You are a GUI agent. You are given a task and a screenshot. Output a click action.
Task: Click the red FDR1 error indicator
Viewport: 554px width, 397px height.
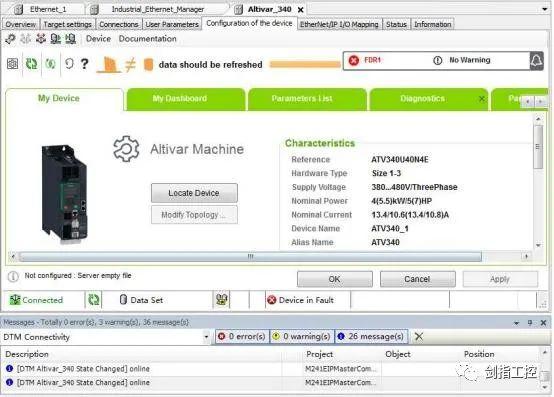(x=365, y=60)
